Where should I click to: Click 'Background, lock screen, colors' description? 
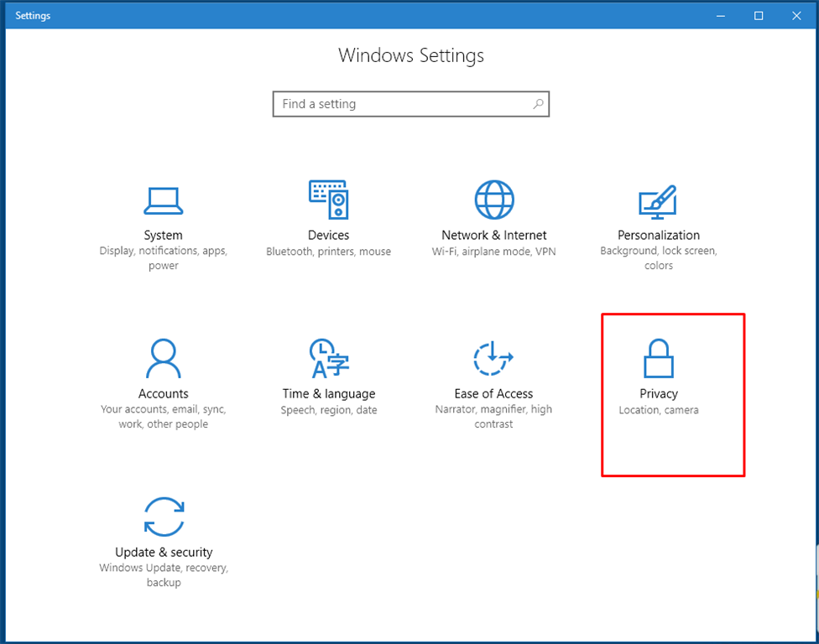659,257
